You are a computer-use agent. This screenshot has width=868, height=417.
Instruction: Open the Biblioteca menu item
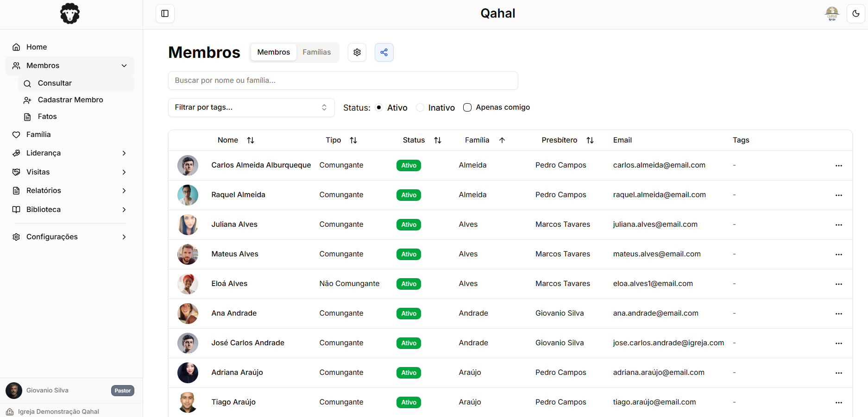point(43,209)
